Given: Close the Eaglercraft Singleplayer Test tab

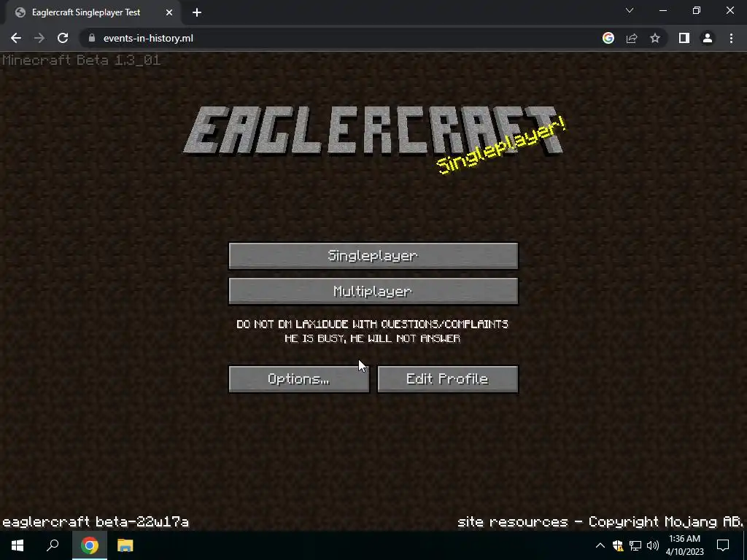Looking at the screenshot, I should coord(169,12).
